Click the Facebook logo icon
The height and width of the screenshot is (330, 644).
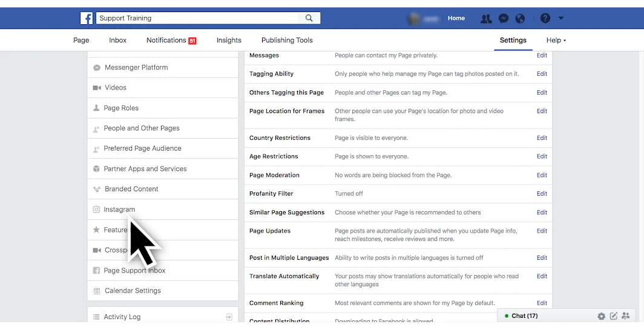(86, 18)
